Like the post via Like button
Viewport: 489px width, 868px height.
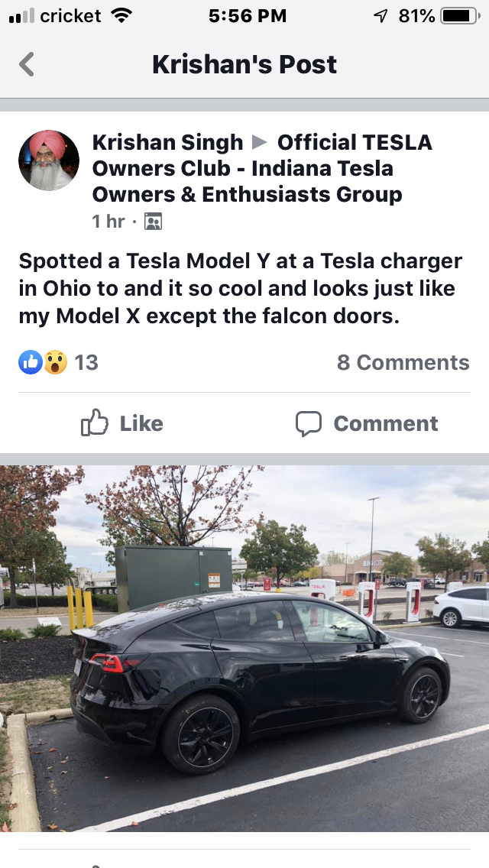coord(122,423)
